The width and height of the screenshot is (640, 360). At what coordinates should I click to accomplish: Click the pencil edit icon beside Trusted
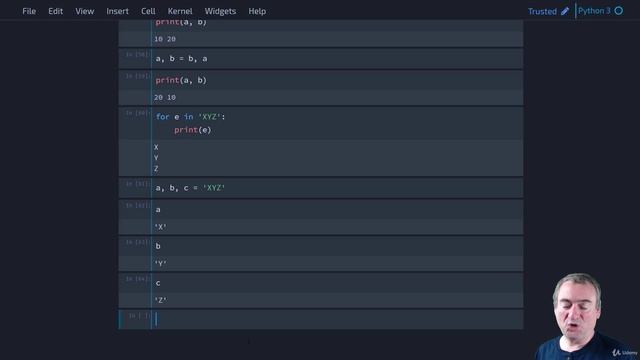(565, 11)
